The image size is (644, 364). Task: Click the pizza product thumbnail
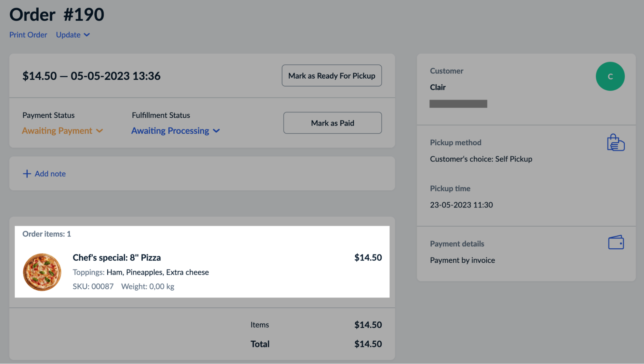pos(42,272)
